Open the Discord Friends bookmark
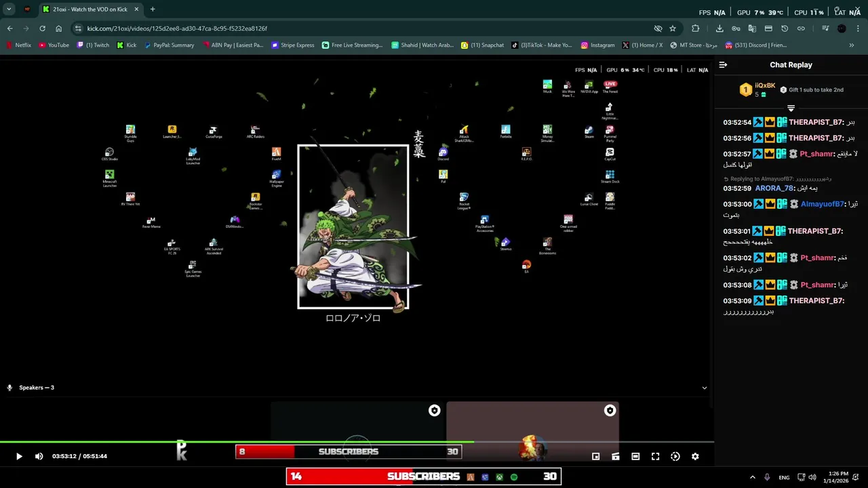Viewport: 868px width, 488px height. [x=756, y=45]
